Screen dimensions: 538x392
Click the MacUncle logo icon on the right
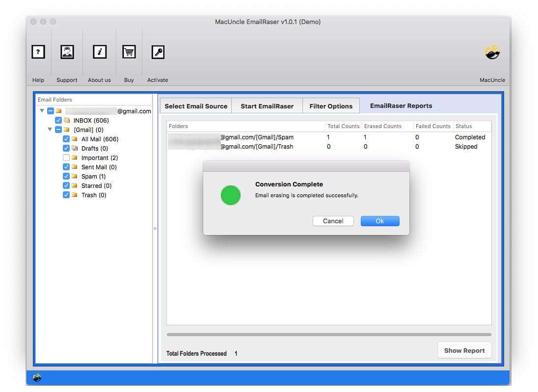click(x=492, y=52)
